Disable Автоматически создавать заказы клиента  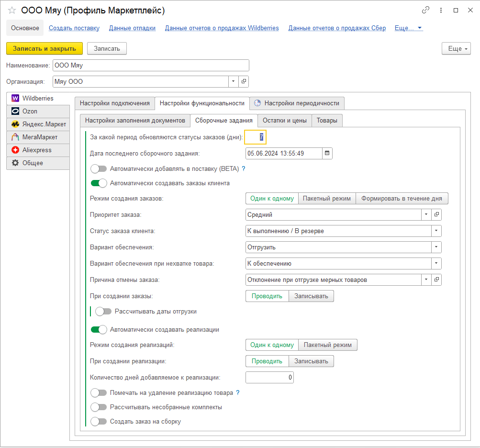99,183
